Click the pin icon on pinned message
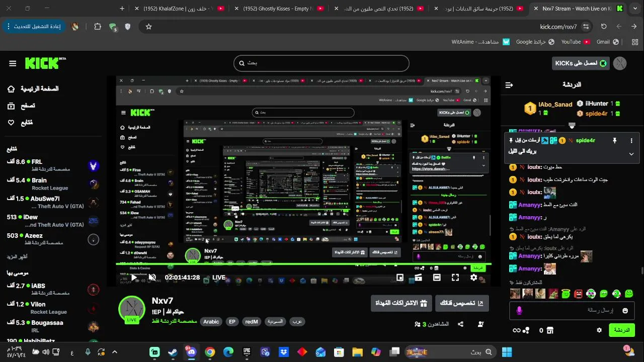Viewport: 644px width, 362px height. click(614, 141)
